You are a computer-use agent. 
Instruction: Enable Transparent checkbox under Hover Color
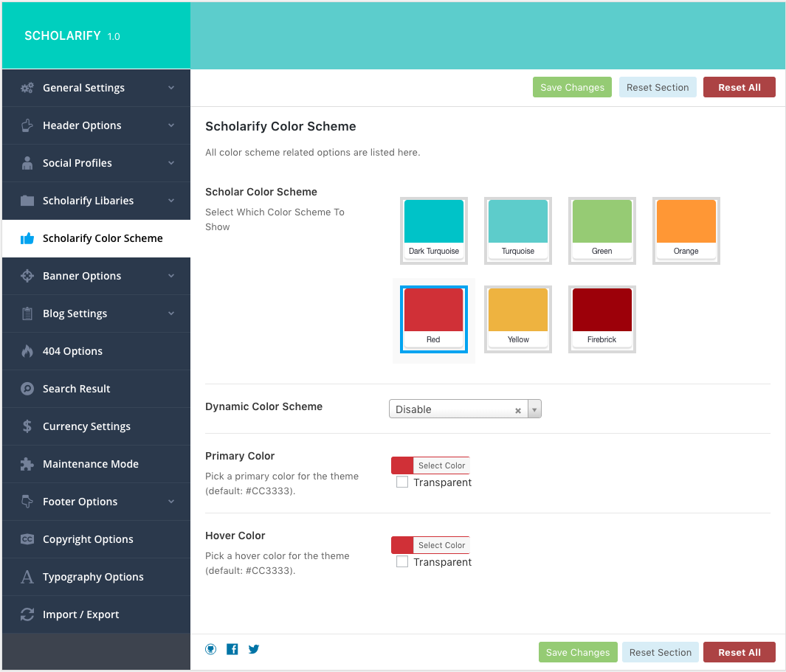click(x=402, y=562)
